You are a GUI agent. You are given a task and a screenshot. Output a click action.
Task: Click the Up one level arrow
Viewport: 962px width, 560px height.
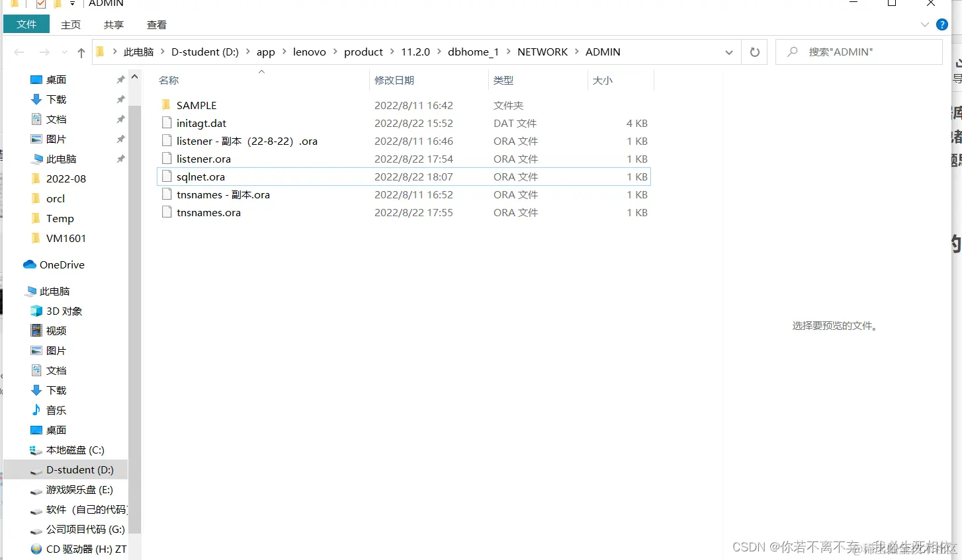coord(81,53)
